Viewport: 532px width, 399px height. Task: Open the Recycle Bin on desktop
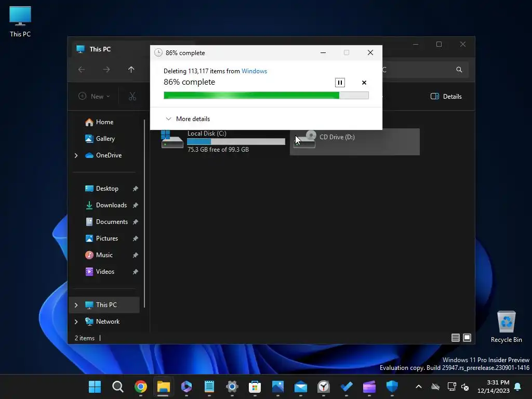506,327
